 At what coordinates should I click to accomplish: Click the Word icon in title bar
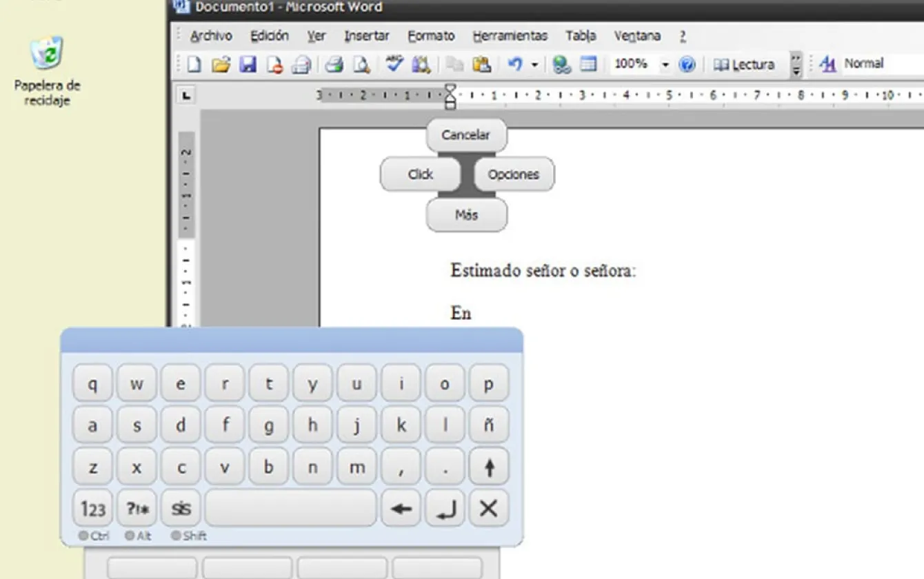tap(181, 8)
